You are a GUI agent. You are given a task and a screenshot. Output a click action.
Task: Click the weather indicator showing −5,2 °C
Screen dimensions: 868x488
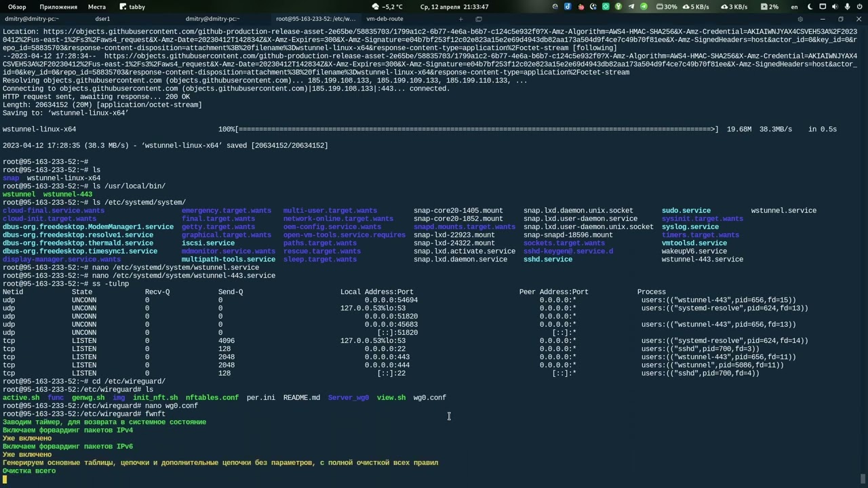point(388,7)
